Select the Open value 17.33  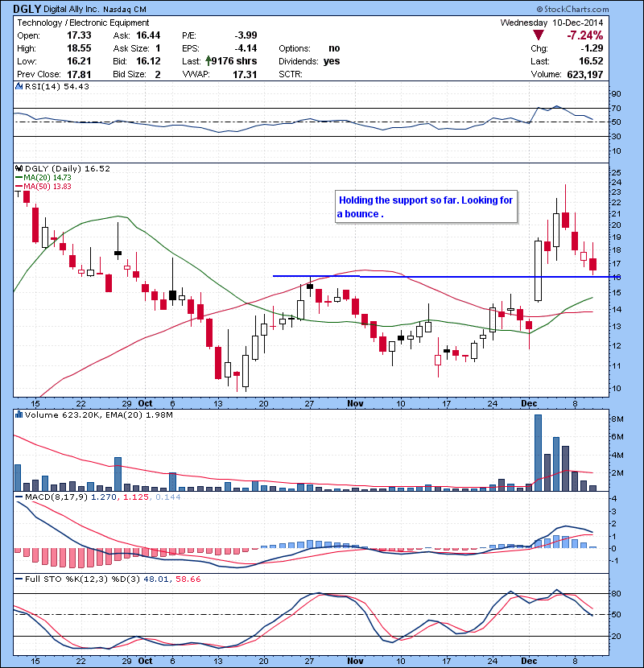click(79, 35)
